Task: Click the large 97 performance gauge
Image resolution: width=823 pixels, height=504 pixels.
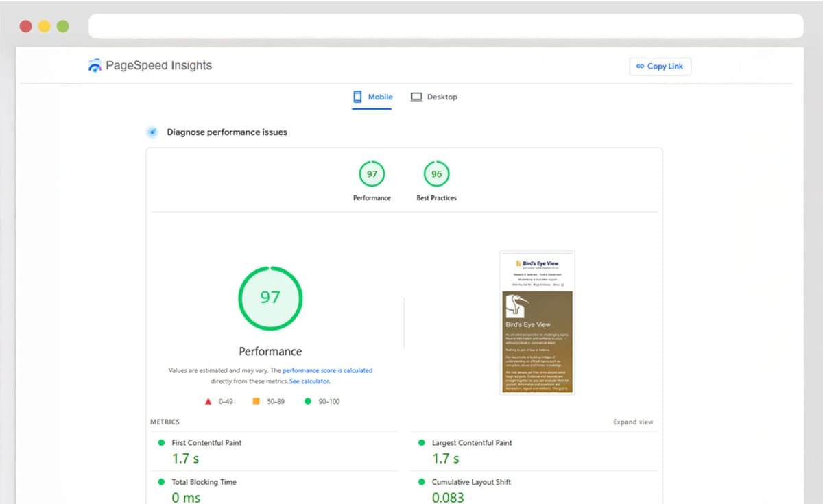Action: (x=270, y=298)
